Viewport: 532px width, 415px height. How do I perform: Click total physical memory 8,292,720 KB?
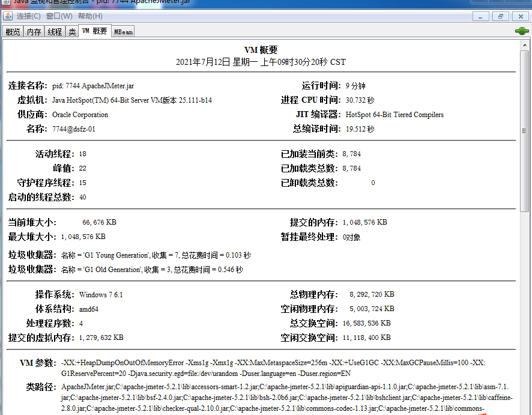coord(372,294)
